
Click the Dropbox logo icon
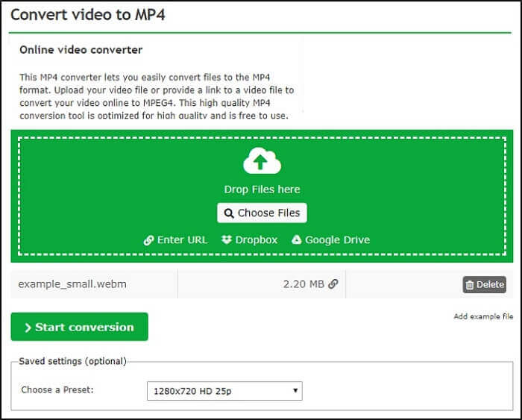tap(227, 240)
